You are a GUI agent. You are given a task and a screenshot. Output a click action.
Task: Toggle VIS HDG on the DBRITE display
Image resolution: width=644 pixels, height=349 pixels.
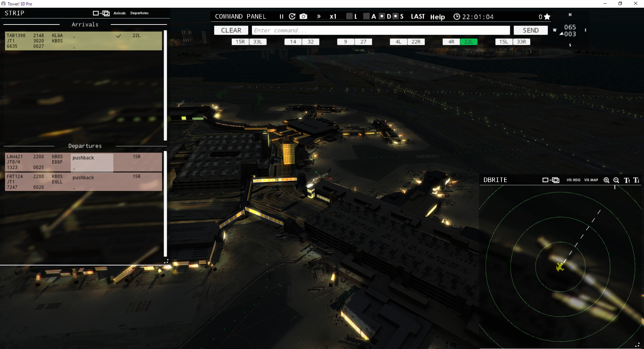click(x=574, y=180)
